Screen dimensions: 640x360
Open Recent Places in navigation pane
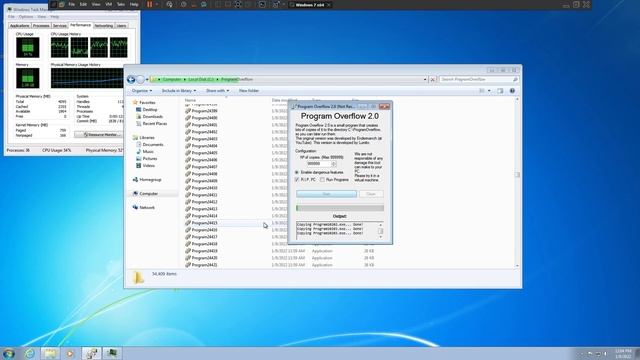point(151,123)
